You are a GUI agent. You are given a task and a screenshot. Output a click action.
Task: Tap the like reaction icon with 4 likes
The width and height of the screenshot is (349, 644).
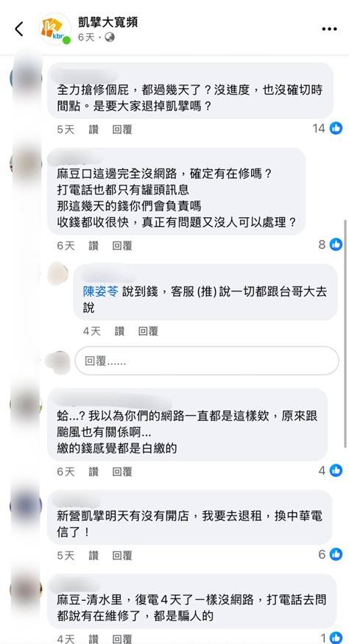[336, 470]
